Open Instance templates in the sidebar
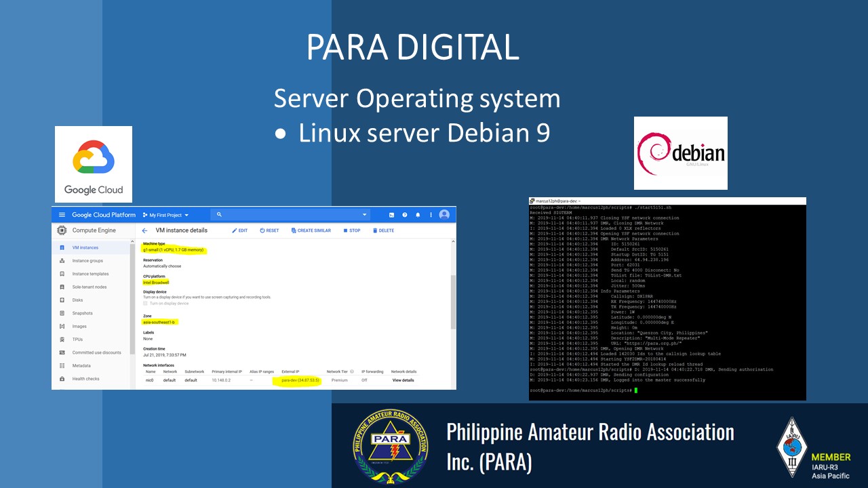Image resolution: width=868 pixels, height=488 pixels. pyautogui.click(x=91, y=274)
